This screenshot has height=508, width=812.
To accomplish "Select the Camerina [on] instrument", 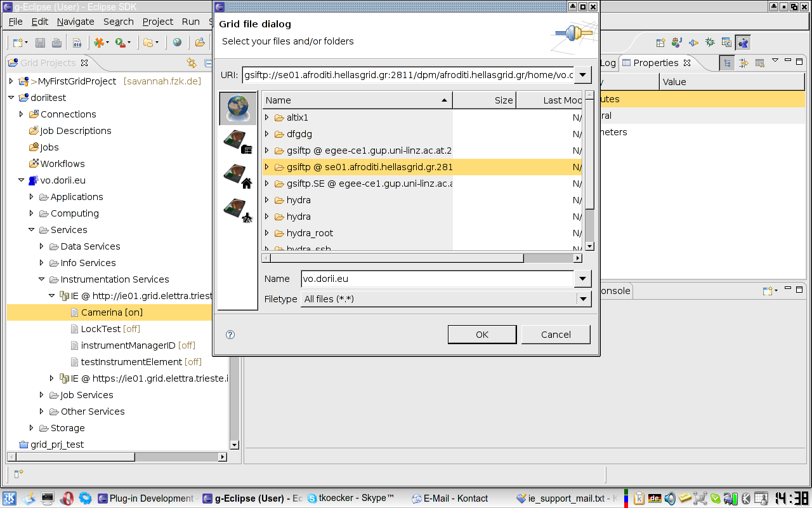I will click(x=112, y=312).
